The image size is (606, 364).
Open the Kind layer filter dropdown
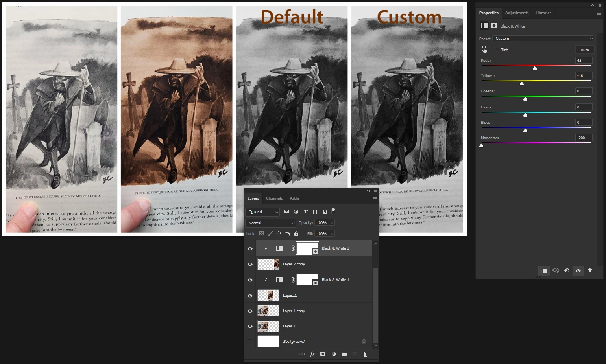(262, 212)
